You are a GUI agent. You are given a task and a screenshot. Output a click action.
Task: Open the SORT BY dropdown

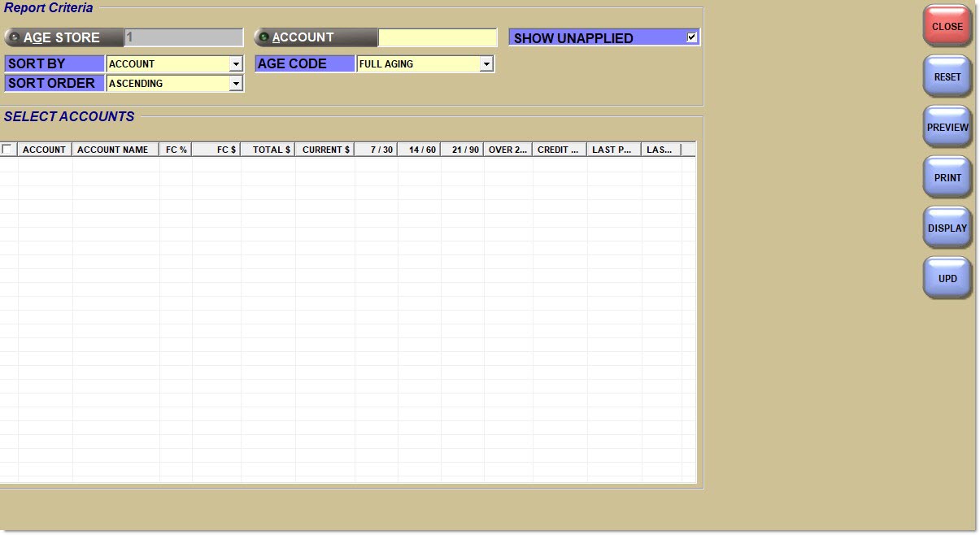pos(236,64)
